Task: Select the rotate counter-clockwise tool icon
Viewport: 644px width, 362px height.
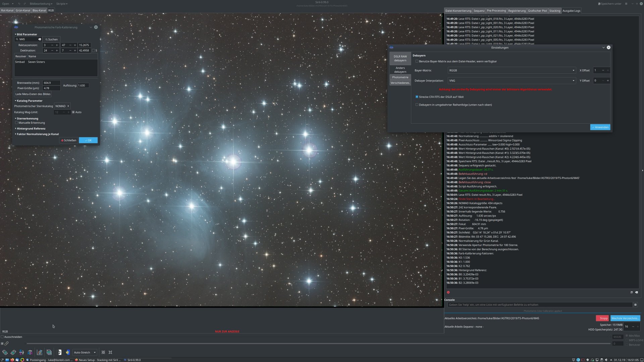Action: [x=5, y=352]
